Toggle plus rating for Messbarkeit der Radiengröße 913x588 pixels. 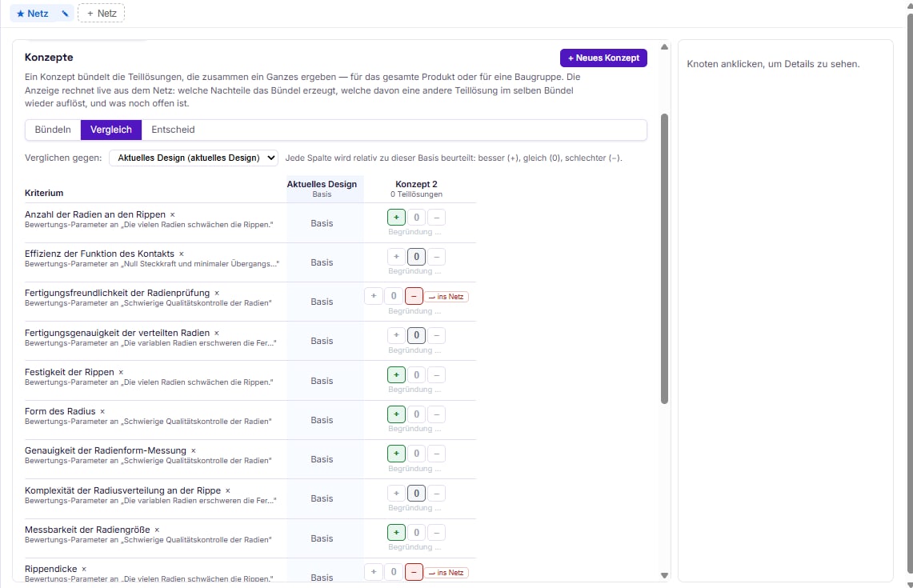tap(397, 533)
